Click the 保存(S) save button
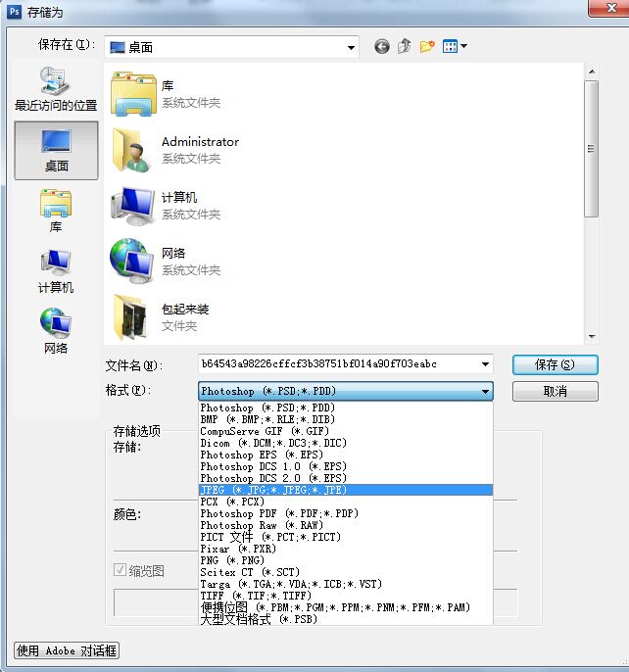This screenshot has height=672, width=629. tap(555, 364)
